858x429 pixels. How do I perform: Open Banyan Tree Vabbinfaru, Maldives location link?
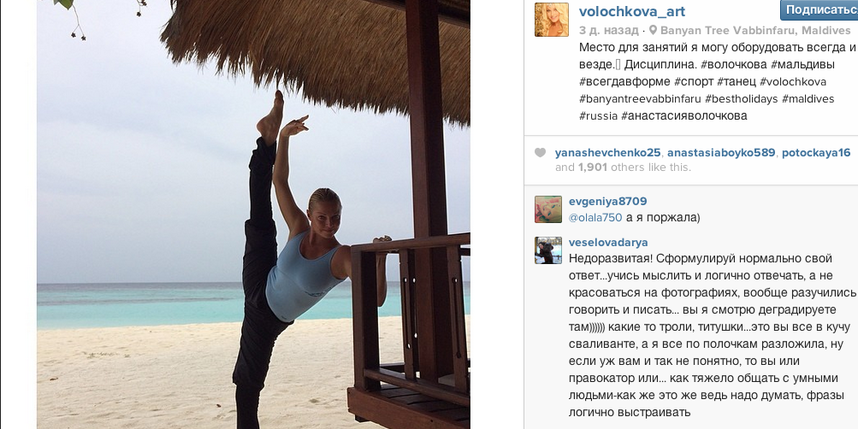755,31
